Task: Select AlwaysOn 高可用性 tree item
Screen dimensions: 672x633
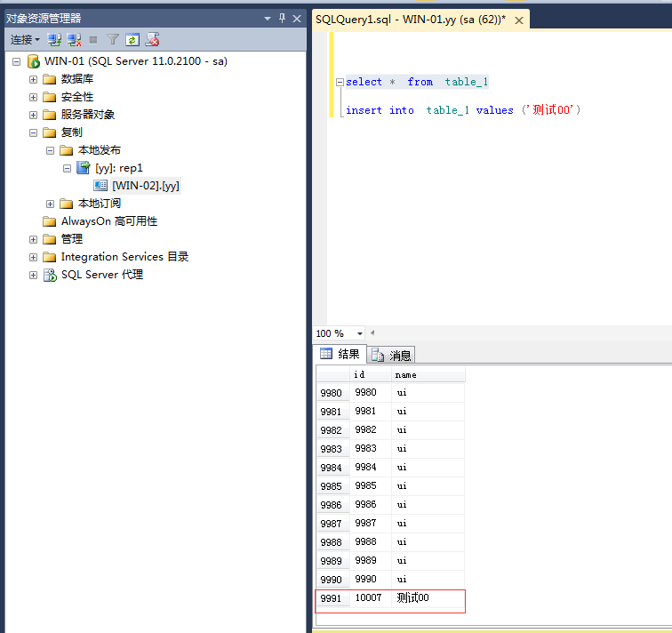Action: click(109, 221)
